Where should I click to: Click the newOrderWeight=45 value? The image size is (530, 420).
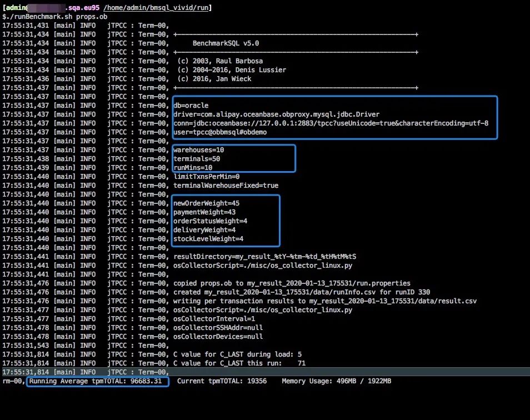[206, 203]
